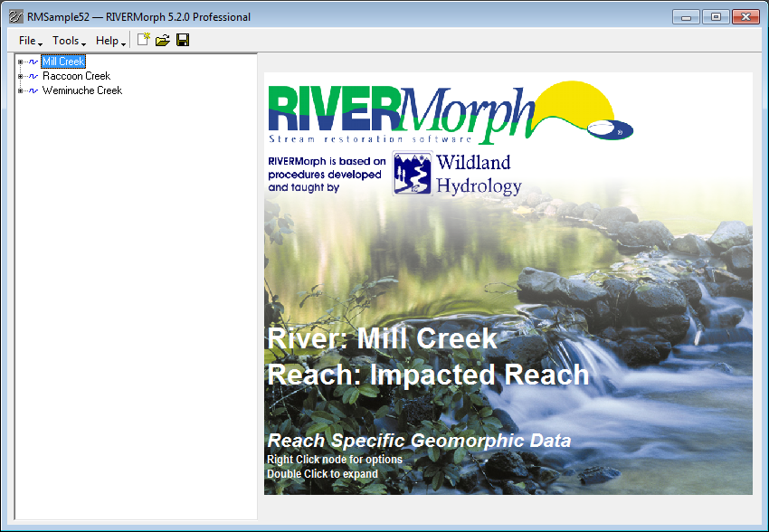Click the 'Reach: Impacted Reach' heading text
Screen dimensions: 769x532
click(x=428, y=375)
